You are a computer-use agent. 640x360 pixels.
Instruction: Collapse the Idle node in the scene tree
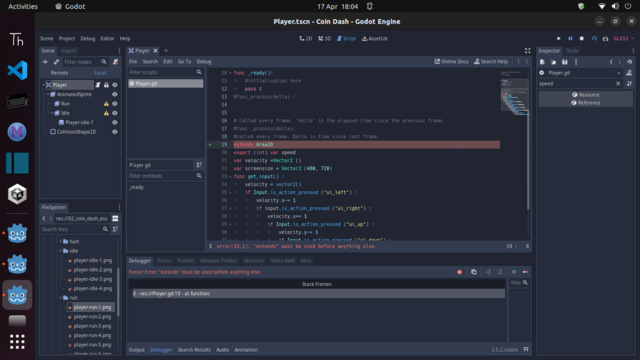coord(52,113)
